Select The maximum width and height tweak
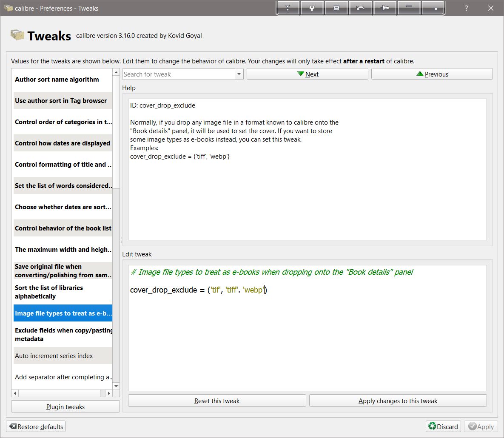Viewport: 504px width, 438px height. coord(63,249)
